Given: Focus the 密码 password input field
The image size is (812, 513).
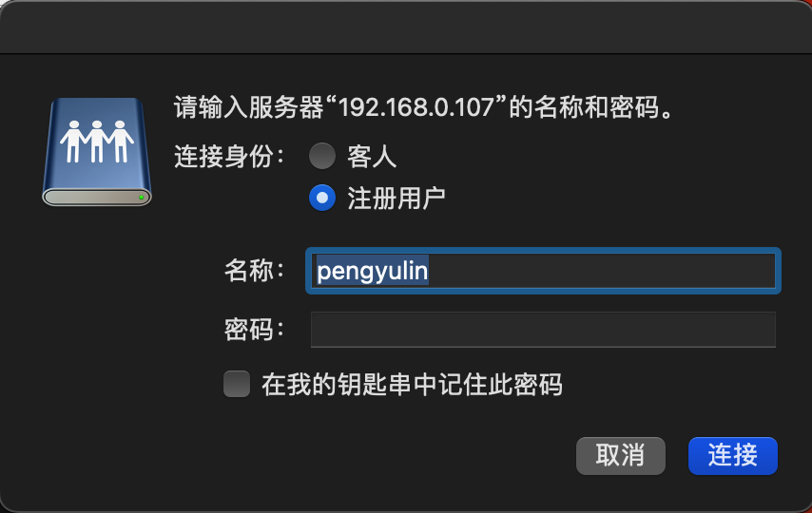Looking at the screenshot, I should click(x=543, y=330).
